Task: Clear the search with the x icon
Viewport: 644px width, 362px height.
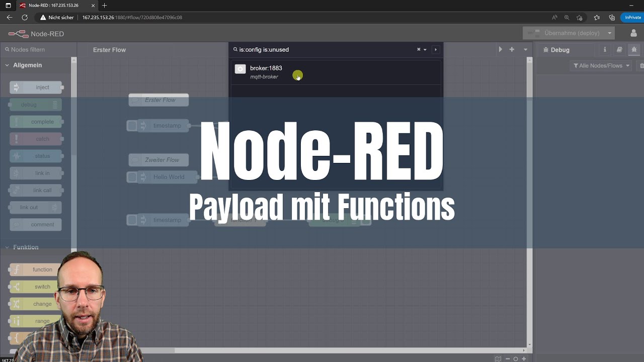Action: coord(419,49)
